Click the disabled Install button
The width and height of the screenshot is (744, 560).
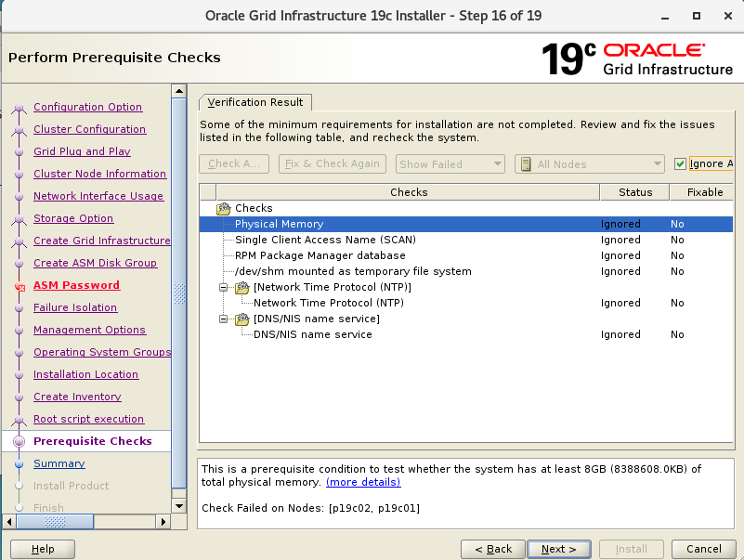[x=631, y=549]
